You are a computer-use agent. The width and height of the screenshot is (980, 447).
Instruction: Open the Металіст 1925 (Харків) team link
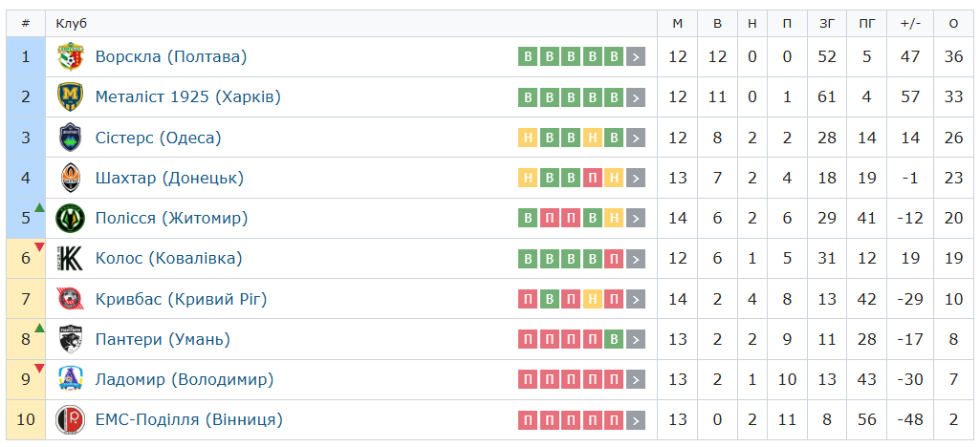187,97
